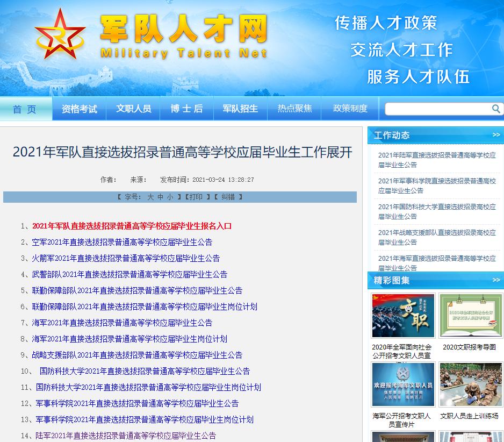Open the 军队招生 navigation item
The image size is (504, 442).
pos(240,109)
